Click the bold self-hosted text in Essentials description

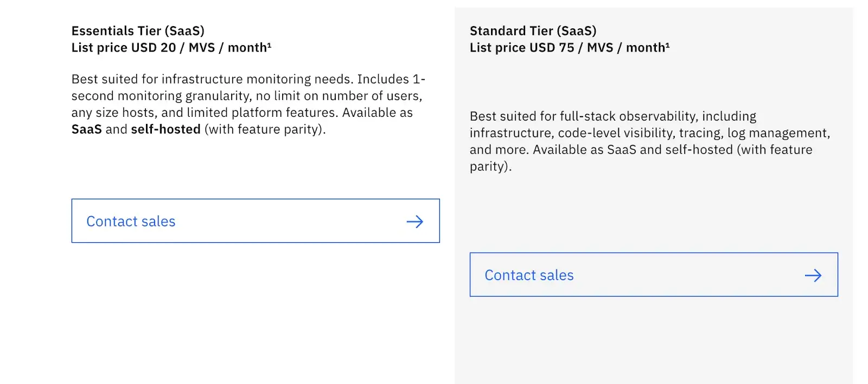point(165,129)
